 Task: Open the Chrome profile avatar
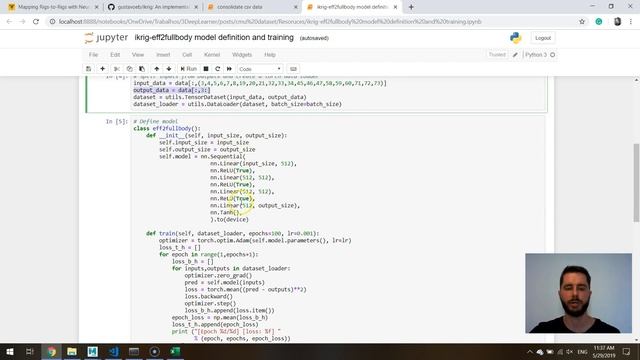[x=618, y=22]
